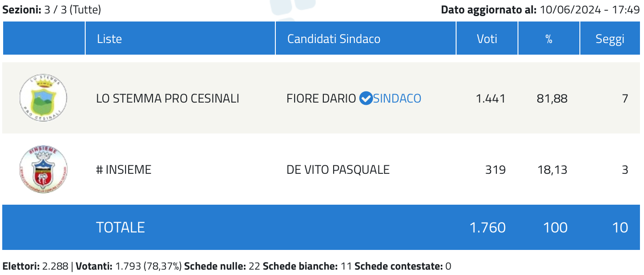This screenshot has height=275, width=644.
Task: Click the Dato aggiornato al timestamp
Action: click(x=540, y=10)
